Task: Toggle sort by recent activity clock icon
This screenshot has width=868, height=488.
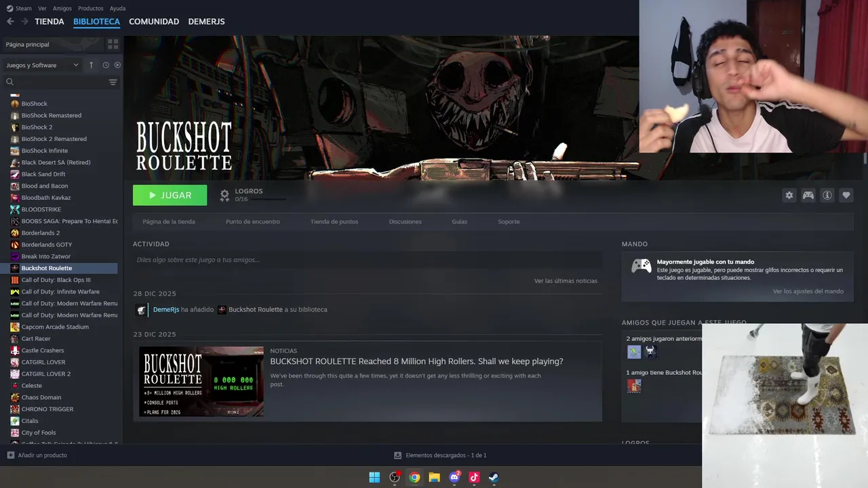Action: click(106, 65)
